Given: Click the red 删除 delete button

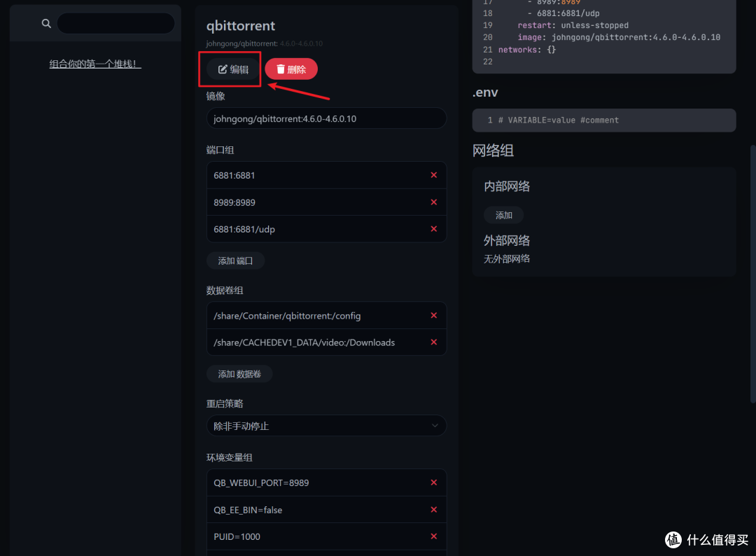Looking at the screenshot, I should [x=291, y=69].
